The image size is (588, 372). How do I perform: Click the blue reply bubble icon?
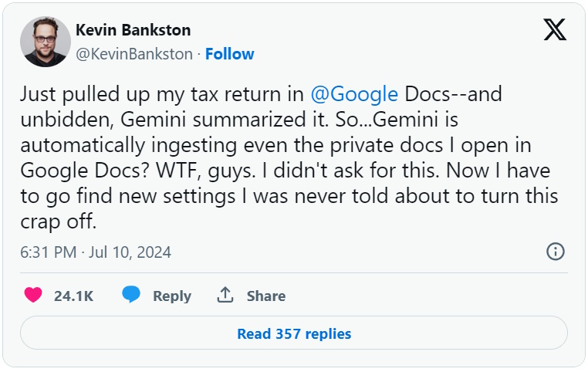131,296
